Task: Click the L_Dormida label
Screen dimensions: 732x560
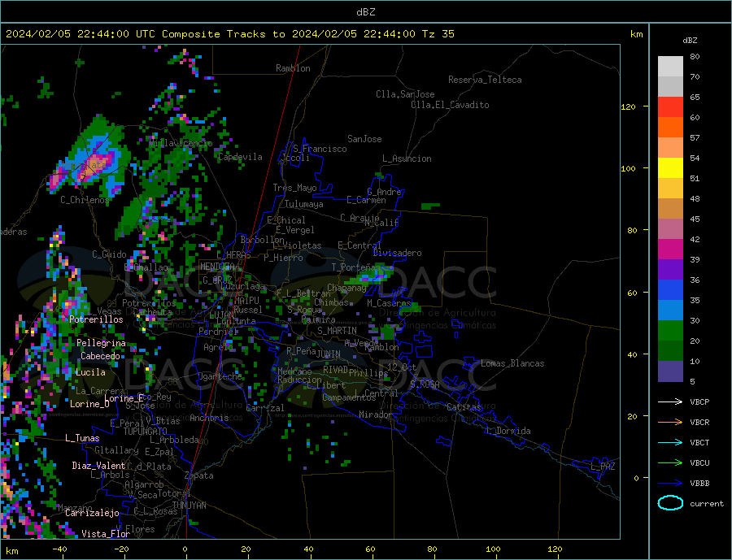Action: point(510,431)
